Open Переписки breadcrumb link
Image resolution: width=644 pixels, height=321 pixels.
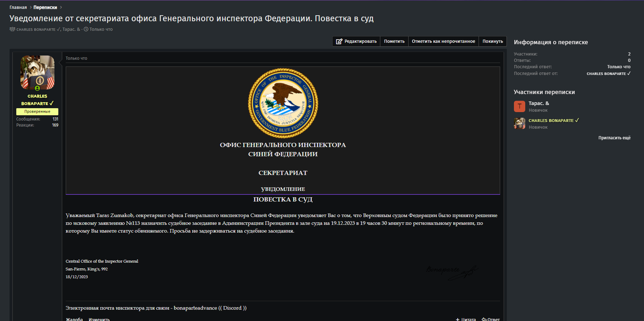[45, 8]
